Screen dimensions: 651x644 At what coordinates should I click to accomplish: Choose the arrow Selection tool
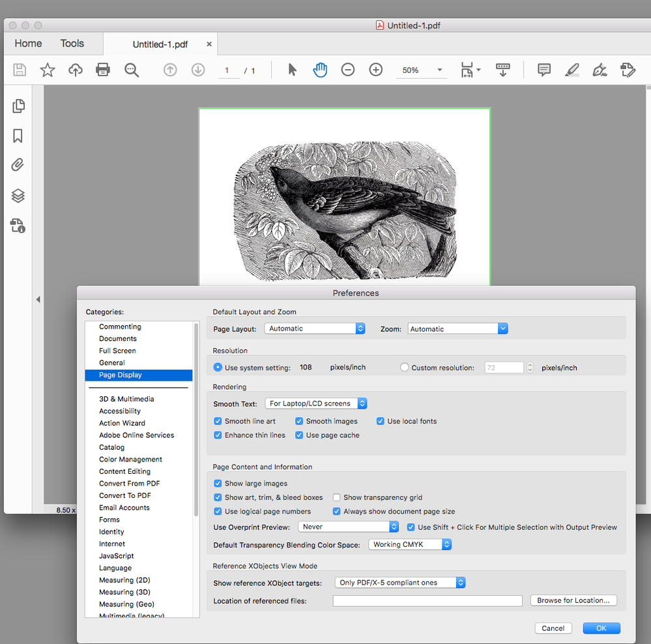pos(292,70)
